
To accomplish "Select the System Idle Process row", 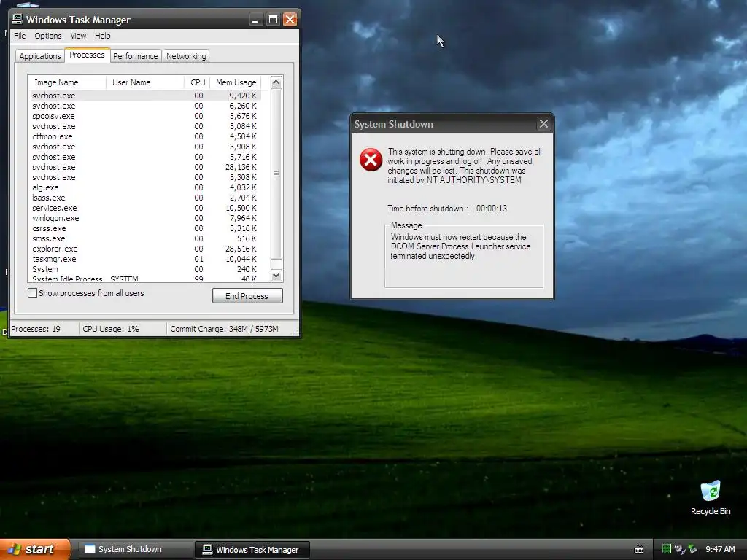I will coord(144,279).
